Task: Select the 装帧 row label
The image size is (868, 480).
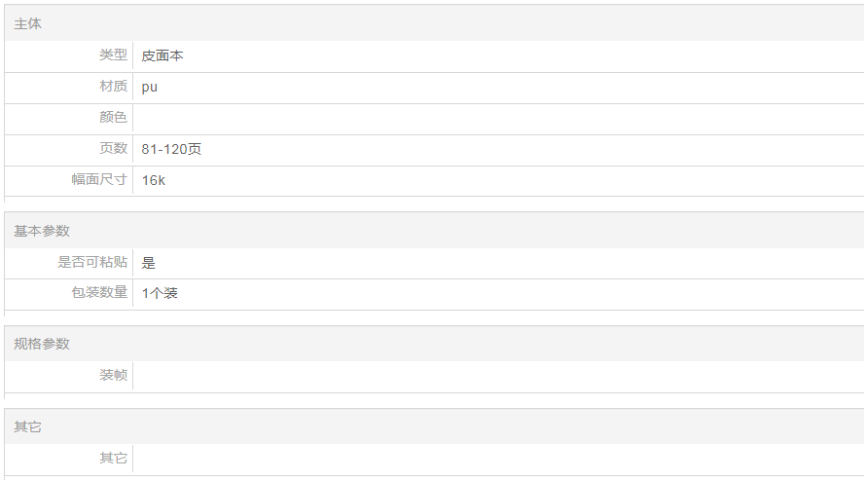Action: [113, 375]
